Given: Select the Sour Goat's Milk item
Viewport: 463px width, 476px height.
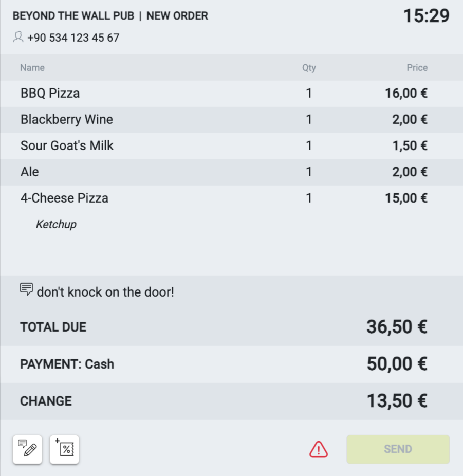Looking at the screenshot, I should tap(67, 146).
